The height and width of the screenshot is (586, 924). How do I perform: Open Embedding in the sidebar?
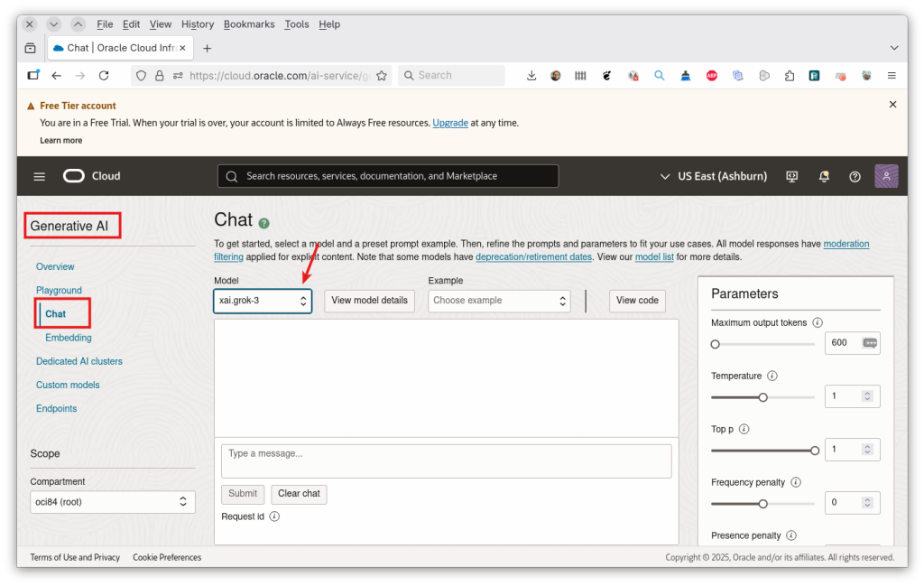69,337
